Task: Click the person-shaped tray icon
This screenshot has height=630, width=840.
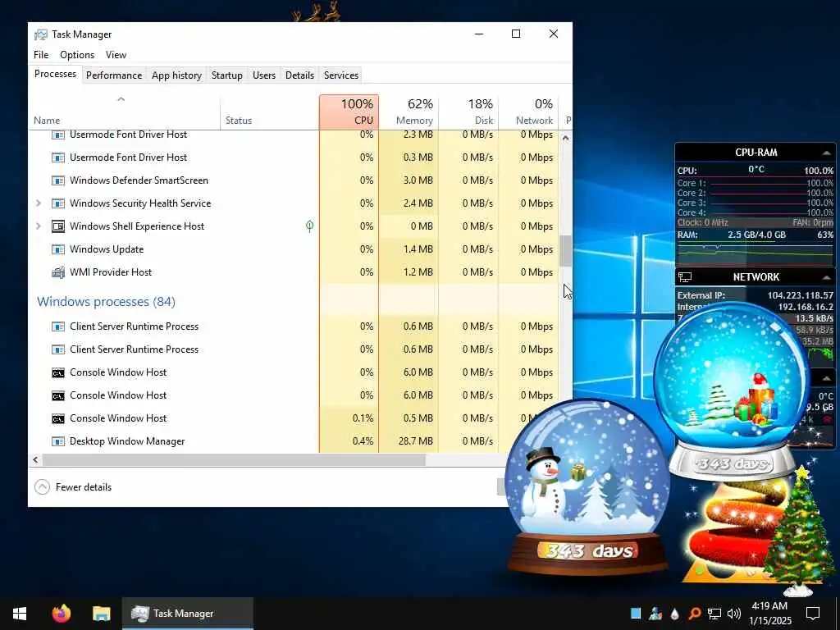Action: pos(655,614)
